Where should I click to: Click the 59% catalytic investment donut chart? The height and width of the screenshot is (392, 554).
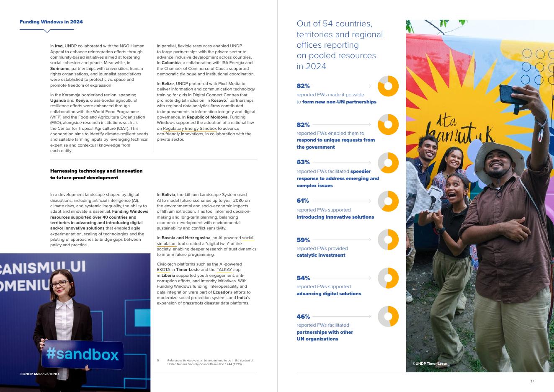tap(388, 240)
